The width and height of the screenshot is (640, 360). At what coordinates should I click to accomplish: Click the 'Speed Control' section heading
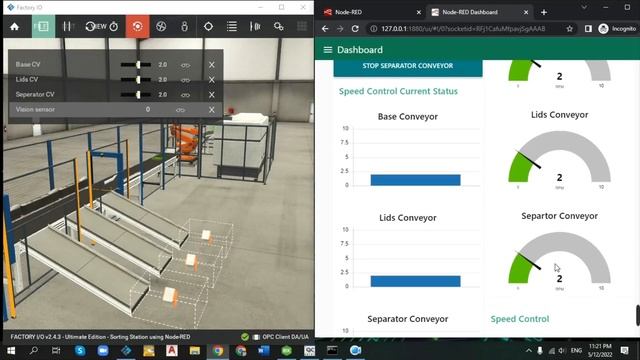(520, 319)
